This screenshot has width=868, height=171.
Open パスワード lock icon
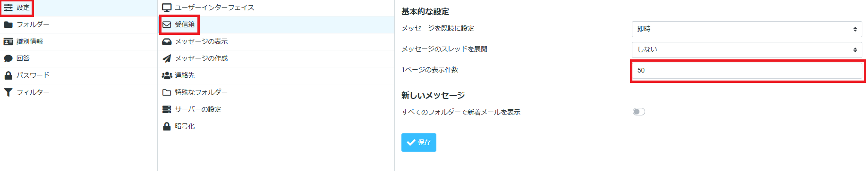(x=8, y=75)
